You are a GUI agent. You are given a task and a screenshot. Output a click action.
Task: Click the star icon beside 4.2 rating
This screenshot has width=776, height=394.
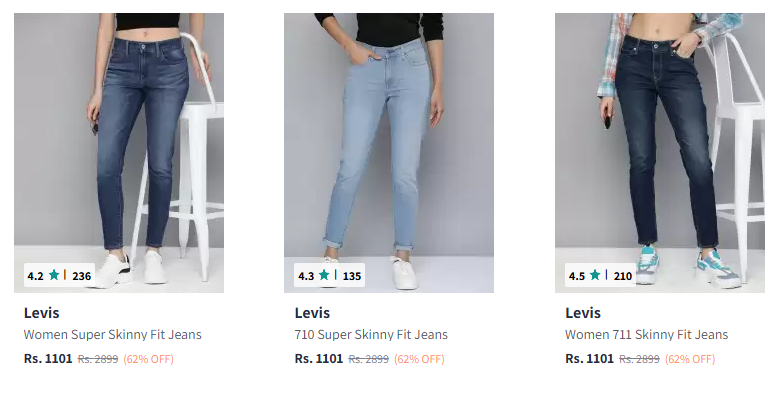pyautogui.click(x=54, y=275)
